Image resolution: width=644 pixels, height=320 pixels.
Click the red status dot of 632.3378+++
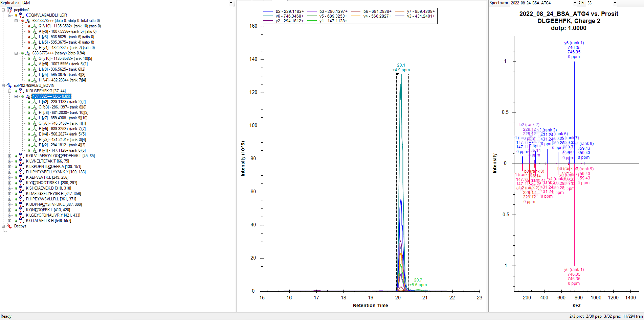[x=22, y=21]
